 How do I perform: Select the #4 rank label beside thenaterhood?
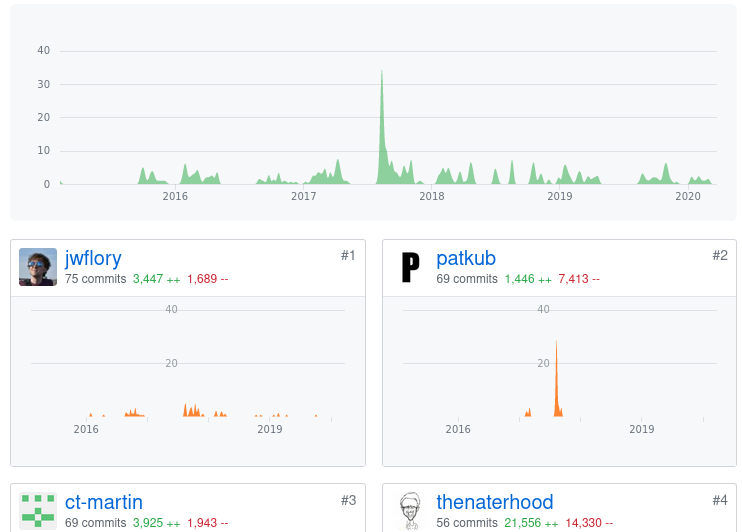(719, 499)
